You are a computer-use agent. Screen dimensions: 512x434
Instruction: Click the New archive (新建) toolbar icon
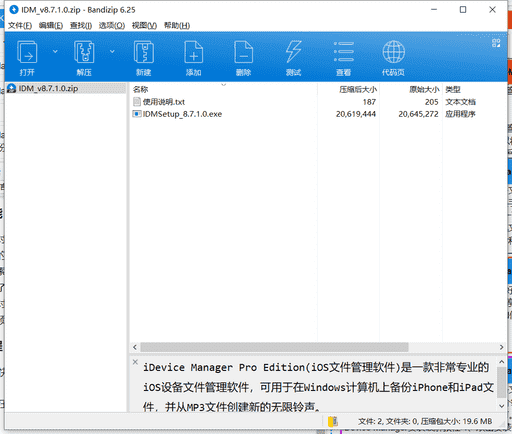tap(144, 52)
